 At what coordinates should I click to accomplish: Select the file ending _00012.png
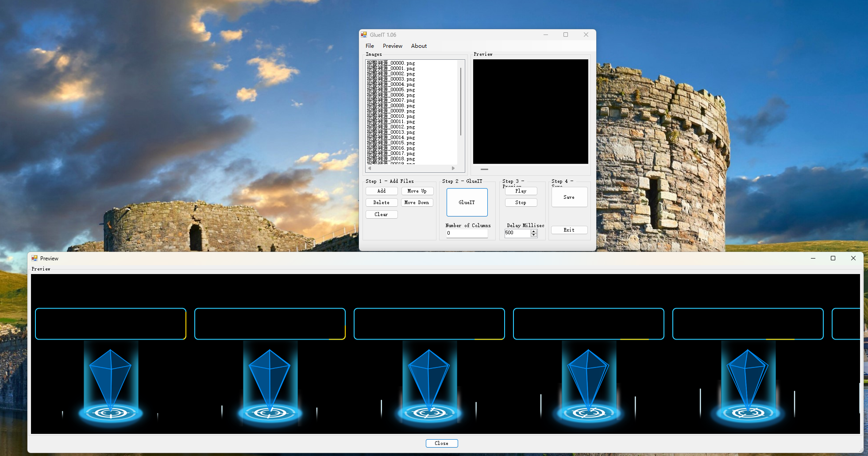click(x=391, y=127)
